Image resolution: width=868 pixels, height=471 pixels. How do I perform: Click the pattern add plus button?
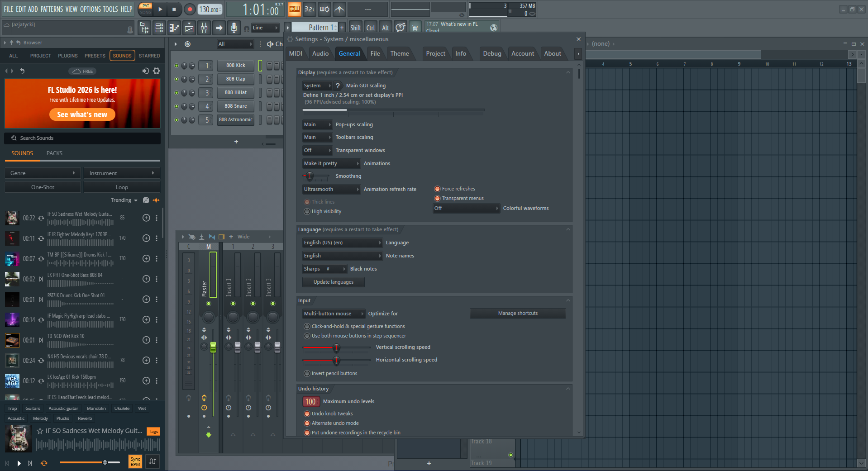[342, 28]
